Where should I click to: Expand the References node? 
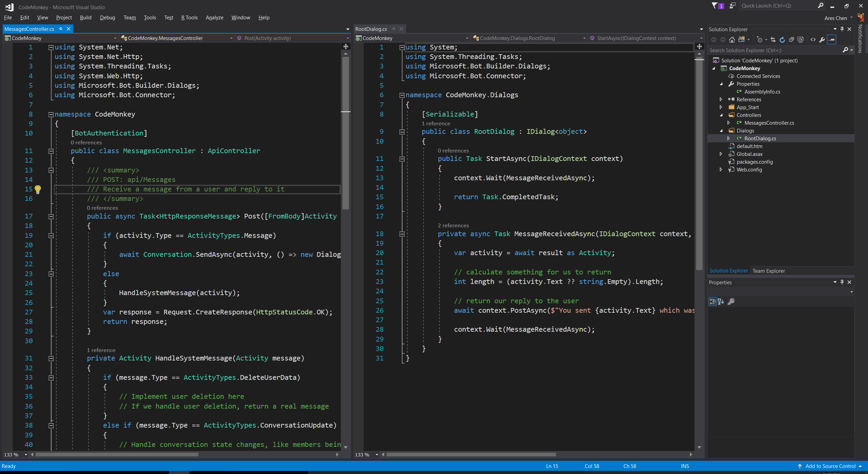(x=721, y=99)
